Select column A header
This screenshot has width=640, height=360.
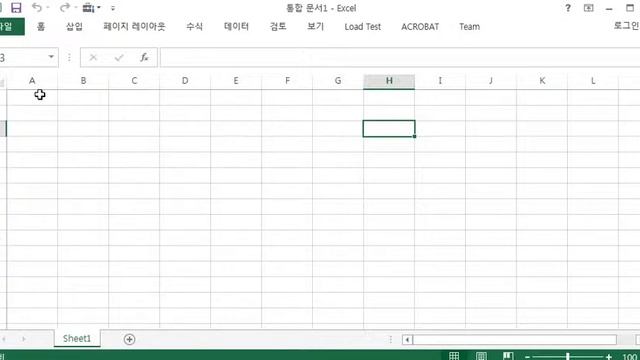(32, 81)
